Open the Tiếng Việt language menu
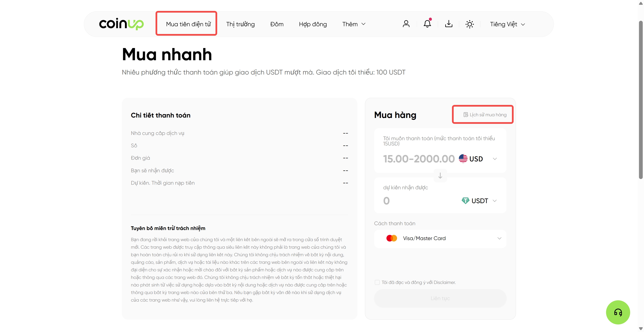644x332 pixels. [x=508, y=24]
